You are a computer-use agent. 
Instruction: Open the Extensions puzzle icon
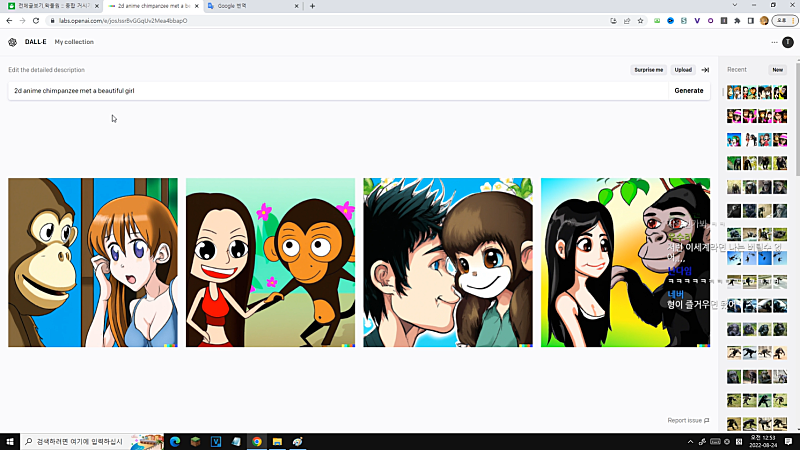[737, 21]
